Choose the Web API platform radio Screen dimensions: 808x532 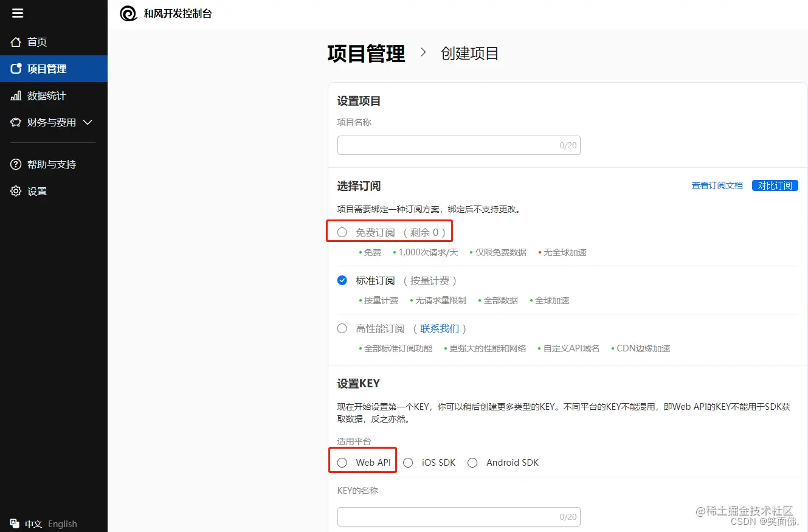(342, 463)
